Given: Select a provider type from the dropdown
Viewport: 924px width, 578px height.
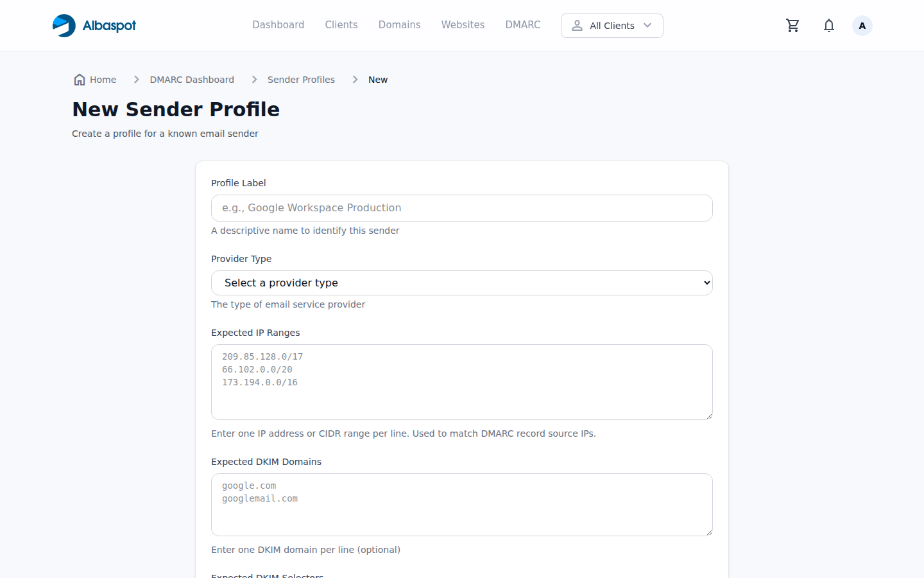Looking at the screenshot, I should click(x=462, y=283).
